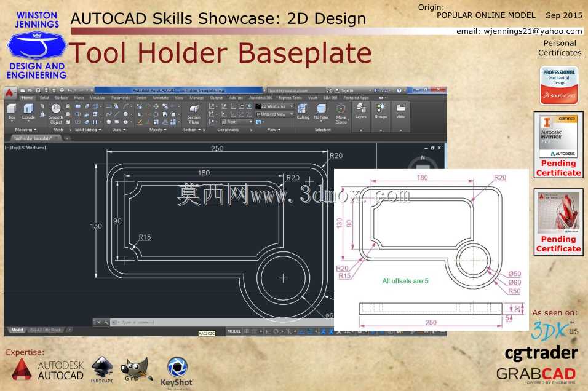Close the command line with X icon
Viewport: 588px width, 391px height.
click(x=99, y=322)
